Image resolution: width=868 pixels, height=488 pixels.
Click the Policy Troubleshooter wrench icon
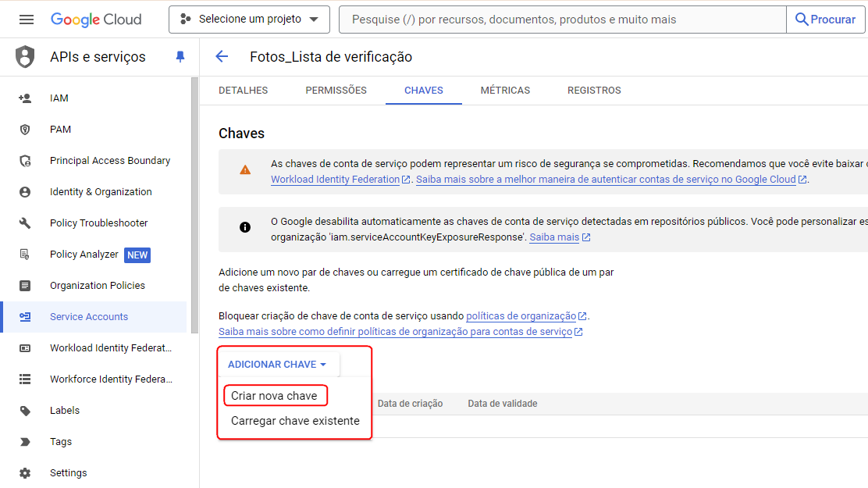(x=25, y=223)
